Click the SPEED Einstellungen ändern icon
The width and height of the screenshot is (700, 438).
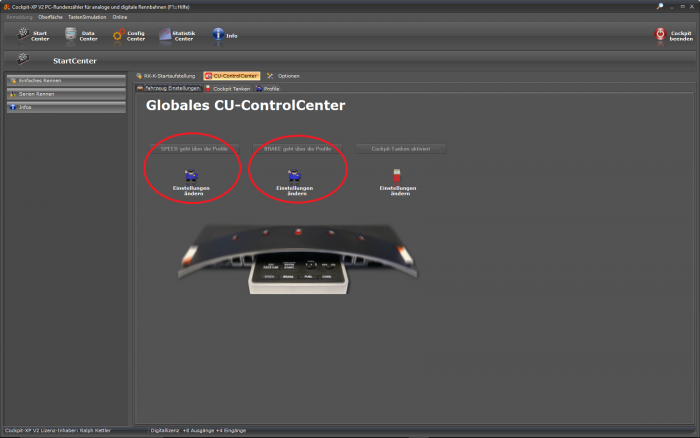[191, 176]
